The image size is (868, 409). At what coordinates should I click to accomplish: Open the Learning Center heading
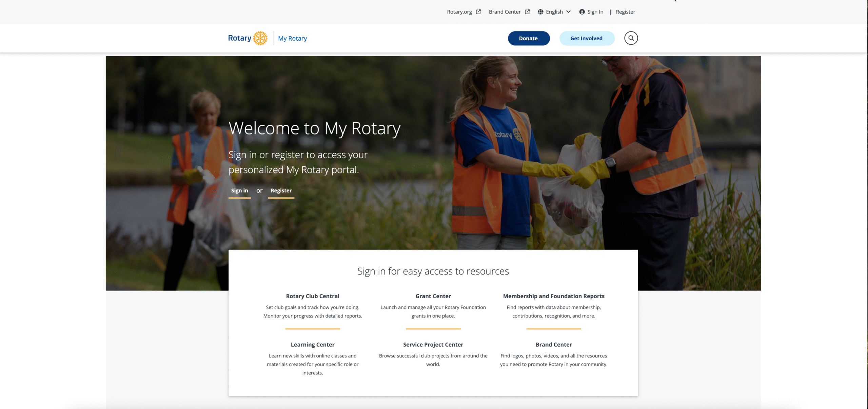tap(313, 345)
